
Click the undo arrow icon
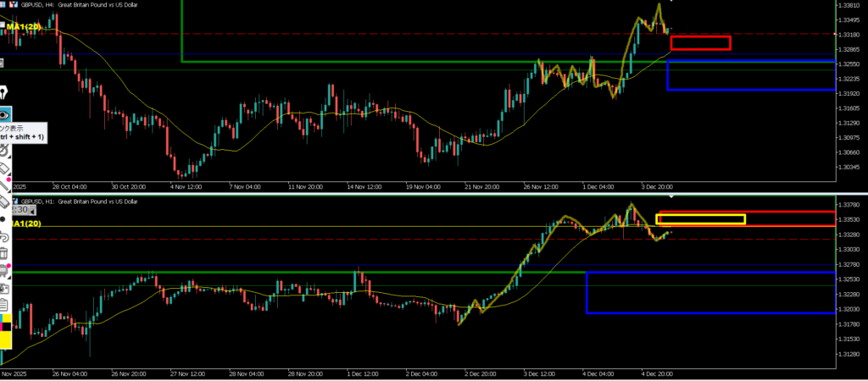(3, 236)
